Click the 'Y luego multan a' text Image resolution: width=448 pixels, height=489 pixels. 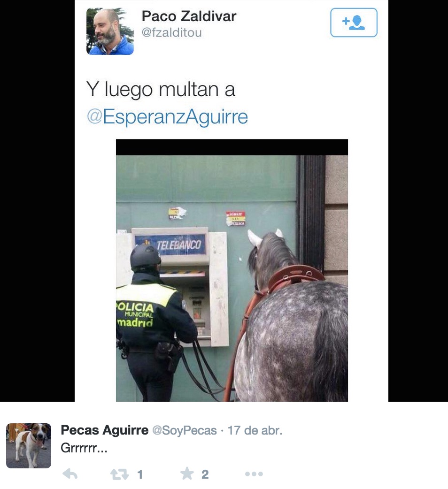pyautogui.click(x=160, y=90)
